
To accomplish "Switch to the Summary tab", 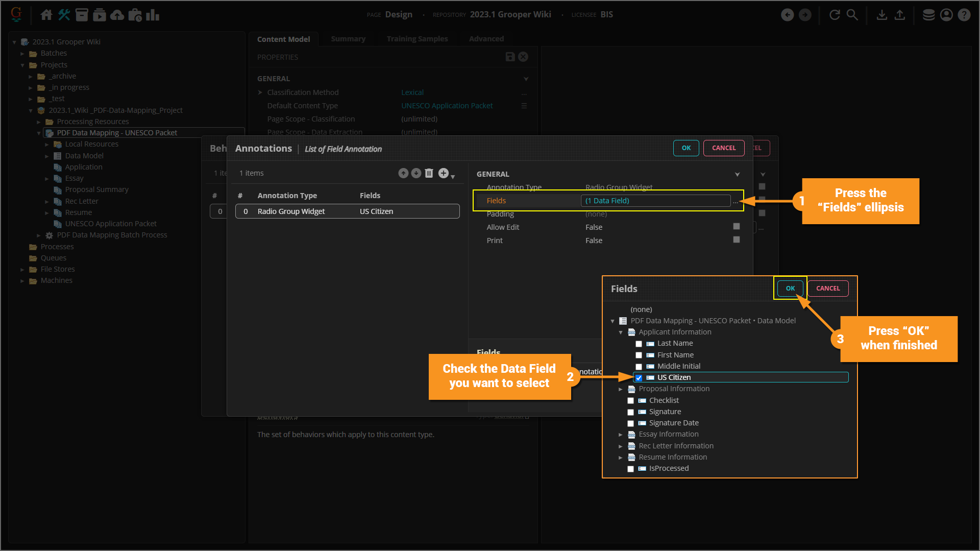I will click(348, 39).
